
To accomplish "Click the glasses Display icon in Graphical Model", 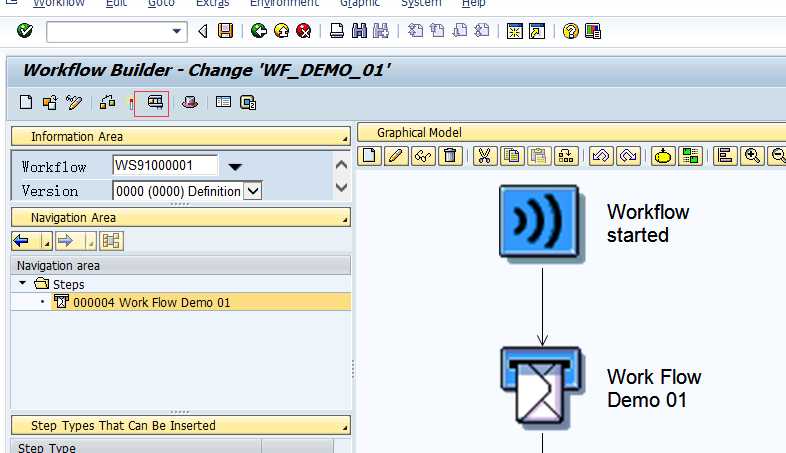I will (x=423, y=156).
